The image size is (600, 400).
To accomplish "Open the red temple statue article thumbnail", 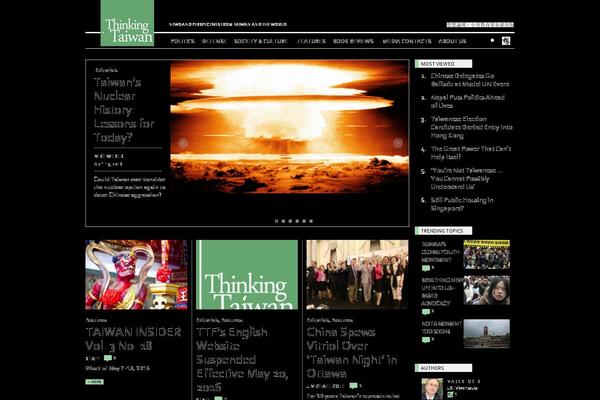I will click(137, 275).
